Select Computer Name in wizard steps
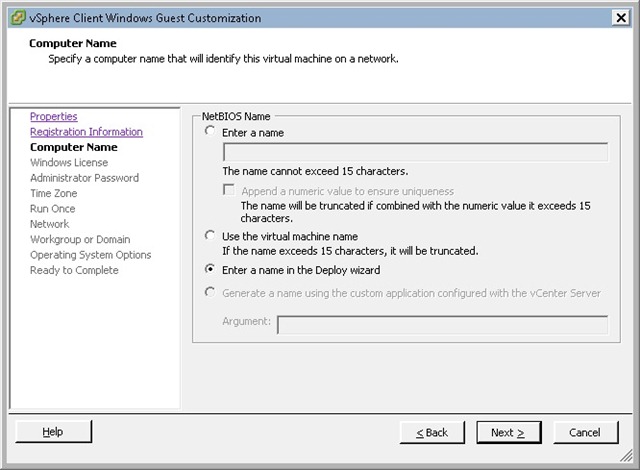640x470 pixels. click(x=73, y=147)
